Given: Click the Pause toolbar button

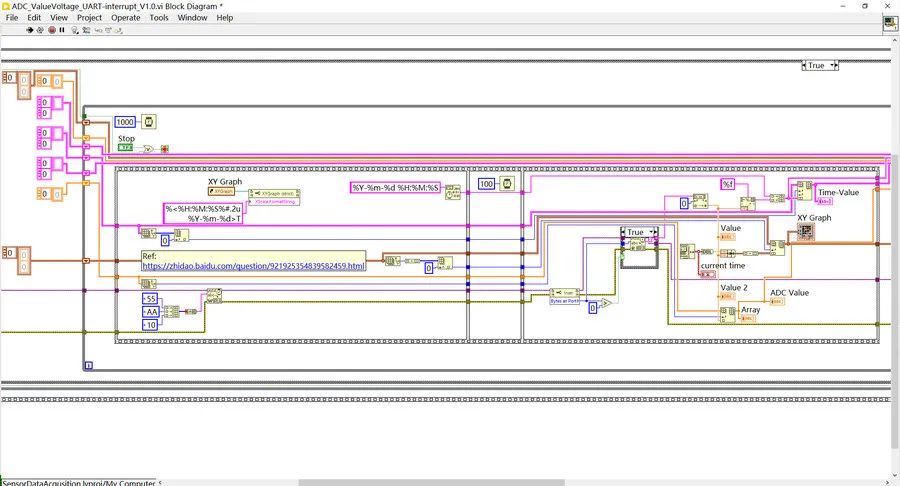Looking at the screenshot, I should point(62,29).
